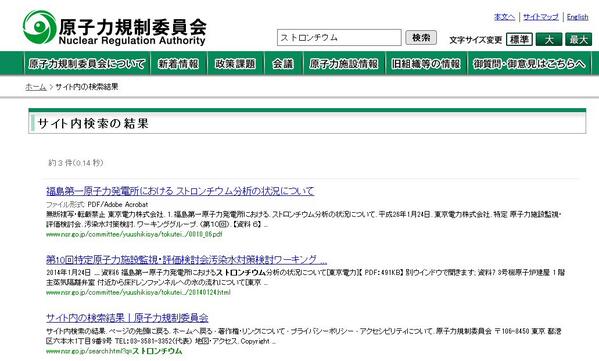Open the 原子力施設情報 menu item

[344, 63]
